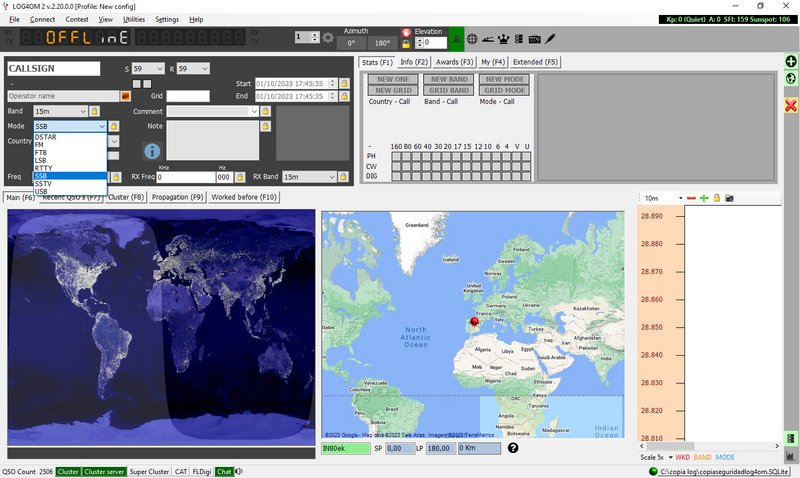
Task: Open the globe web tool icon
Action: (472, 39)
